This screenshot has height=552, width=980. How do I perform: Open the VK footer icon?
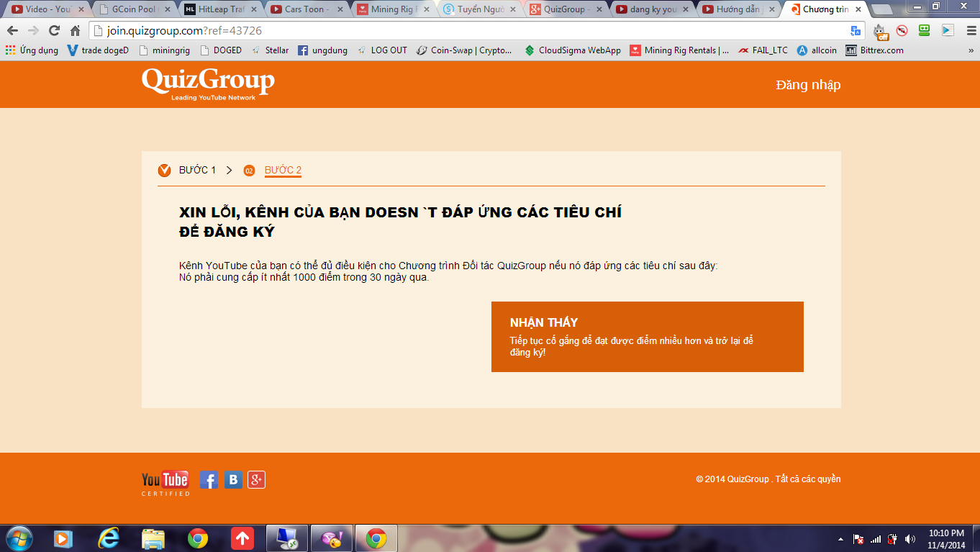tap(233, 480)
